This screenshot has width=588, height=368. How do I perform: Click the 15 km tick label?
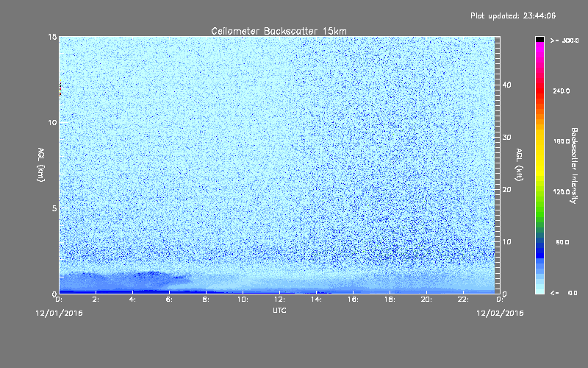coord(52,37)
